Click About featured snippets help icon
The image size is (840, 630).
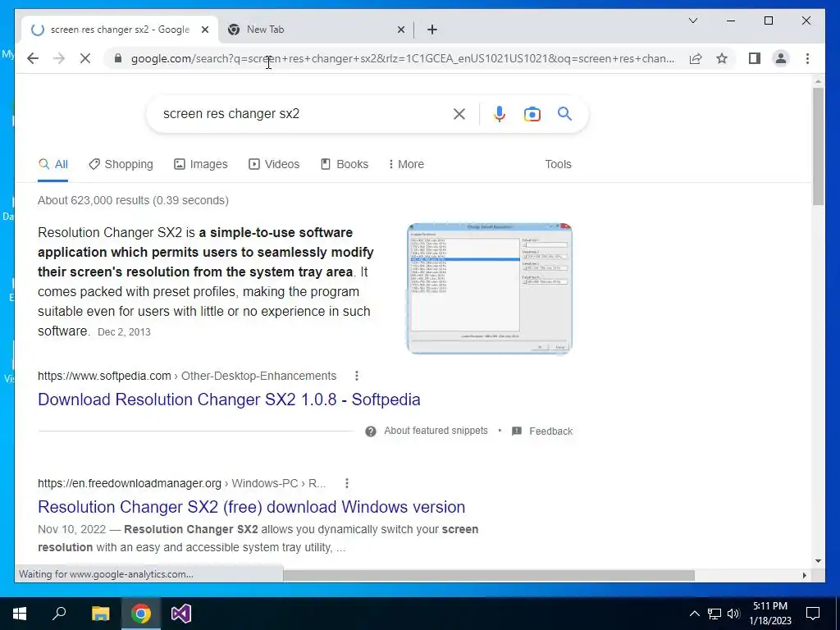pos(371,431)
